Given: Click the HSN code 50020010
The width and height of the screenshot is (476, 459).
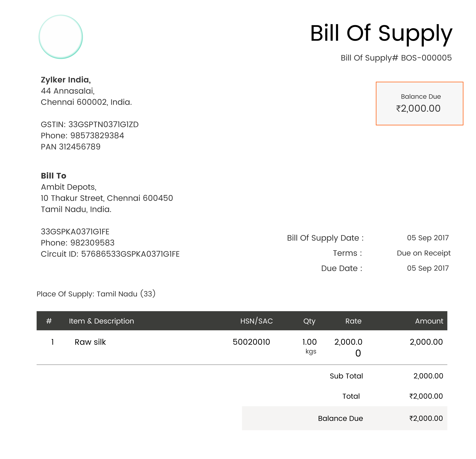Looking at the screenshot, I should pyautogui.click(x=251, y=342).
